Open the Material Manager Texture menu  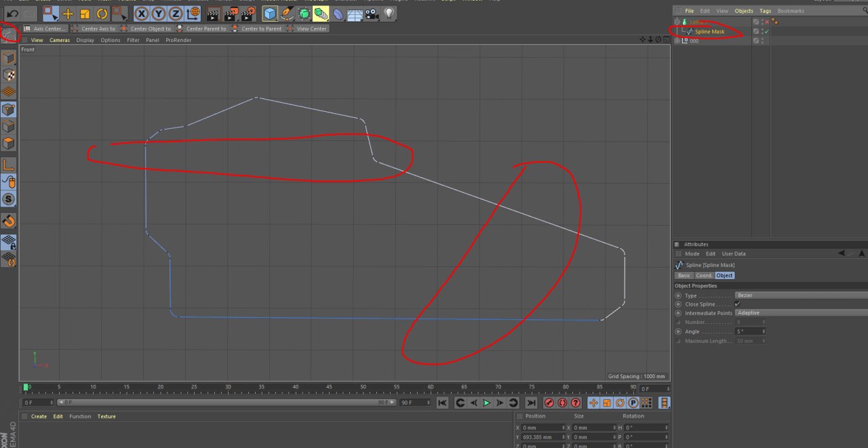pyautogui.click(x=106, y=416)
